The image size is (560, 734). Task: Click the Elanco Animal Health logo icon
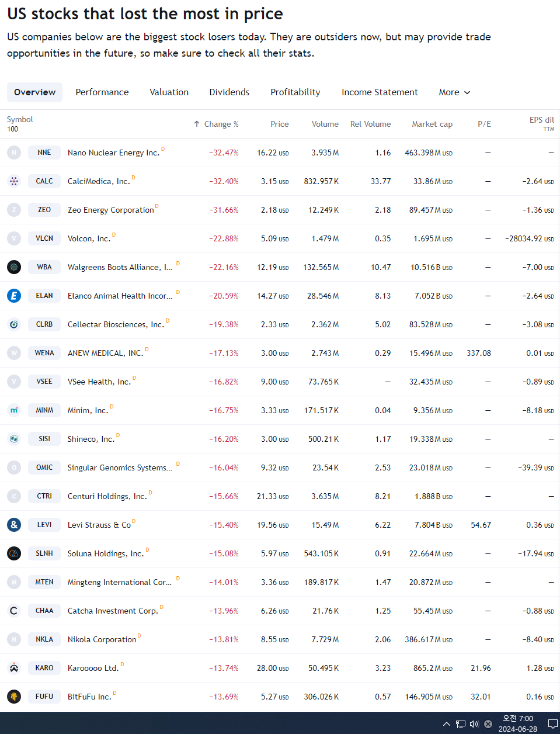click(14, 296)
